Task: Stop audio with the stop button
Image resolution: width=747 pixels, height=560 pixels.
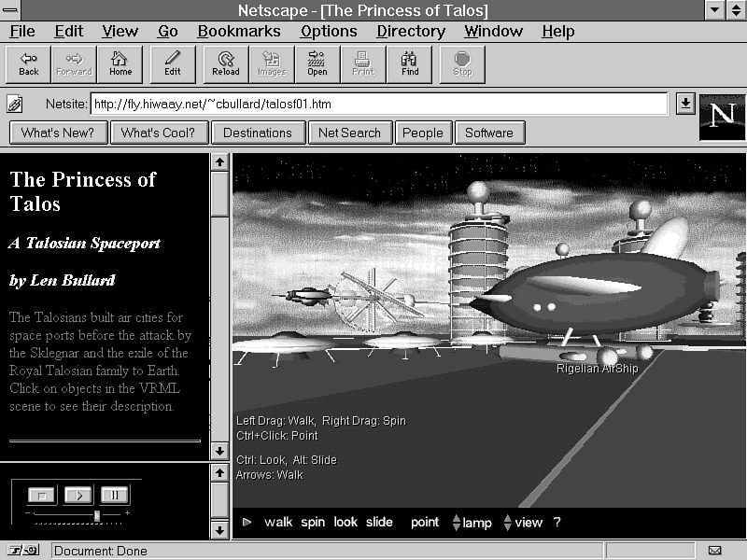Action: pyautogui.click(x=42, y=496)
